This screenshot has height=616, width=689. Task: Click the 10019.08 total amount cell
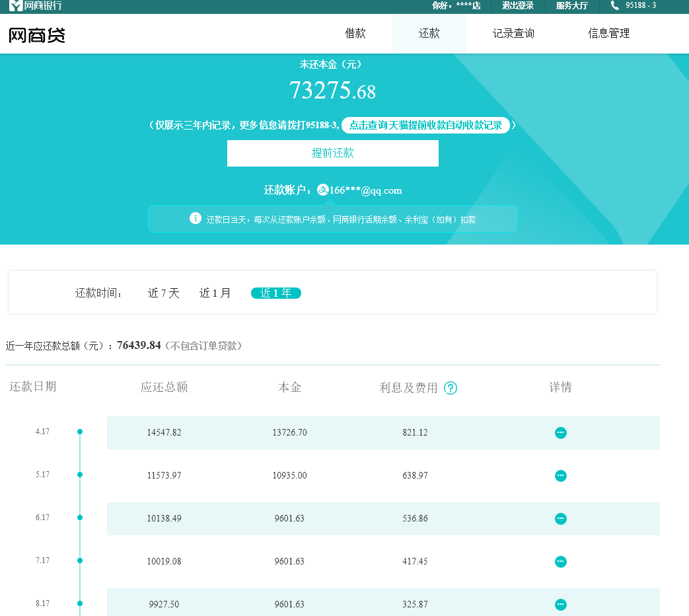point(164,562)
